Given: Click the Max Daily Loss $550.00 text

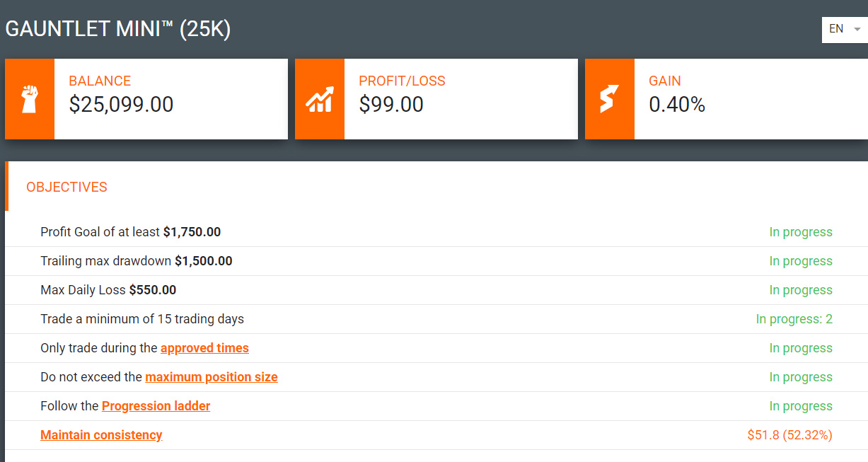Looking at the screenshot, I should 108,290.
